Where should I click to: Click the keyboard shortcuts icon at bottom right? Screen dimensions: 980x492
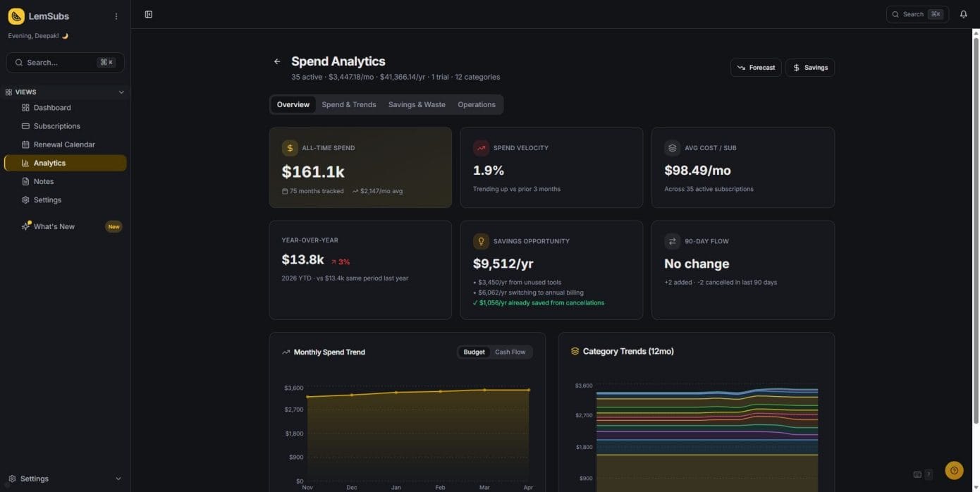pyautogui.click(x=917, y=474)
